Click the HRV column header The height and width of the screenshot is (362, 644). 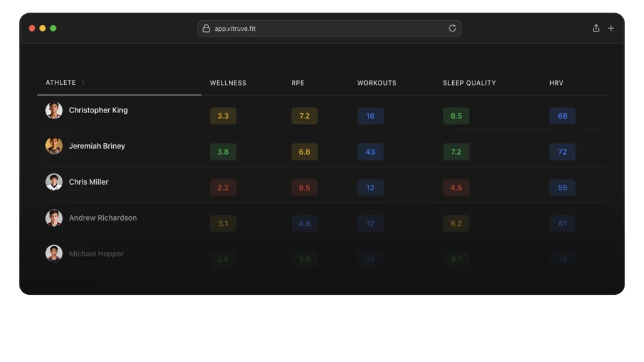tap(556, 83)
